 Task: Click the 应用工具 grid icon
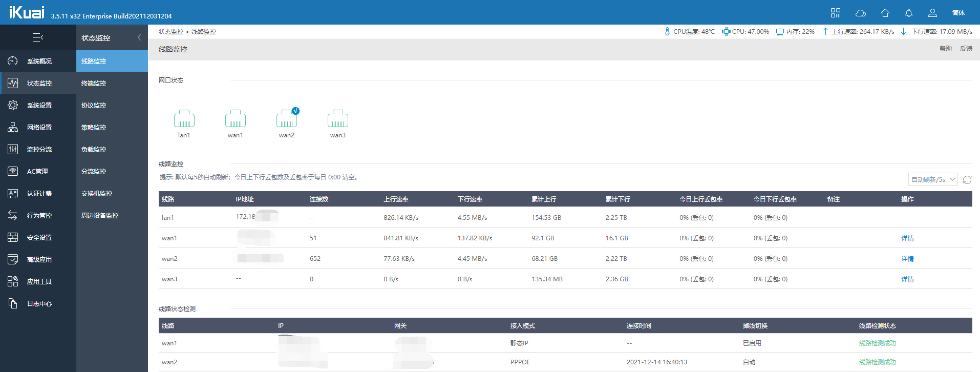tap(13, 281)
